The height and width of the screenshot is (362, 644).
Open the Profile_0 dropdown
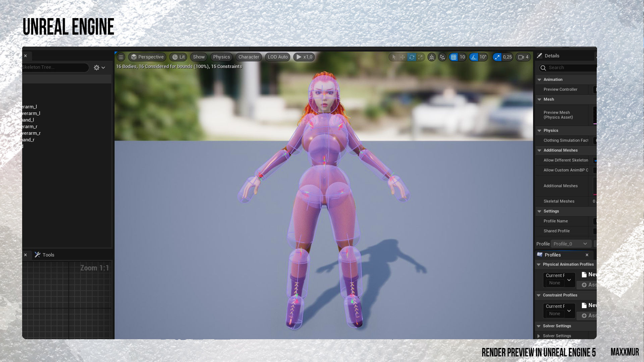tap(570, 244)
